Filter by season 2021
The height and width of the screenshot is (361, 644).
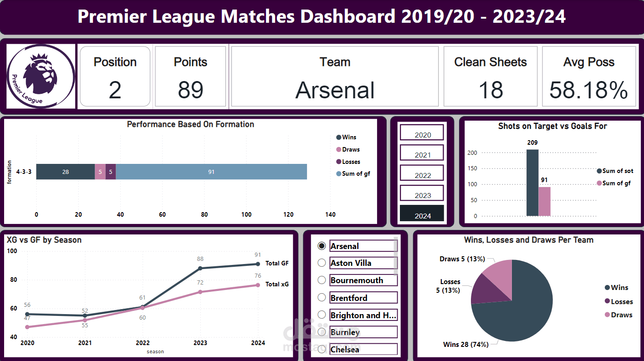pyautogui.click(x=422, y=153)
